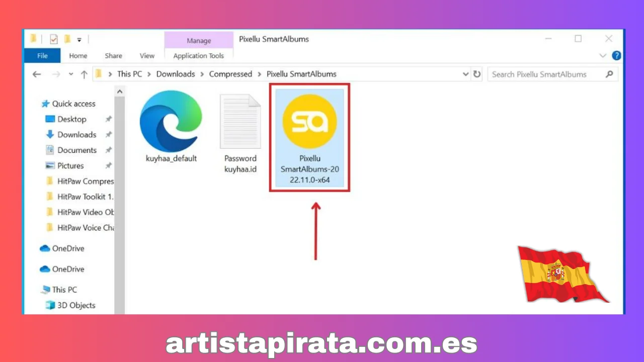Expand the quick access toolbar customization dropdown
The image size is (644, 362).
pos(79,39)
